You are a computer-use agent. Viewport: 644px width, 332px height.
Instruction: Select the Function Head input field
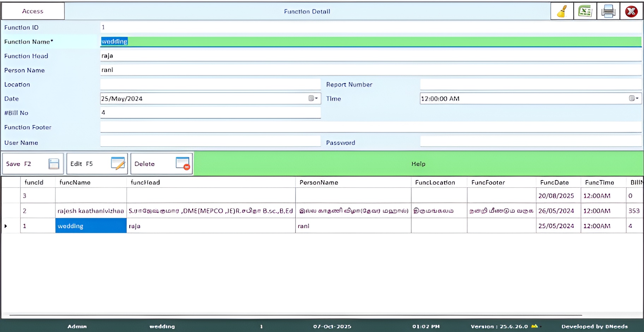[x=371, y=56]
